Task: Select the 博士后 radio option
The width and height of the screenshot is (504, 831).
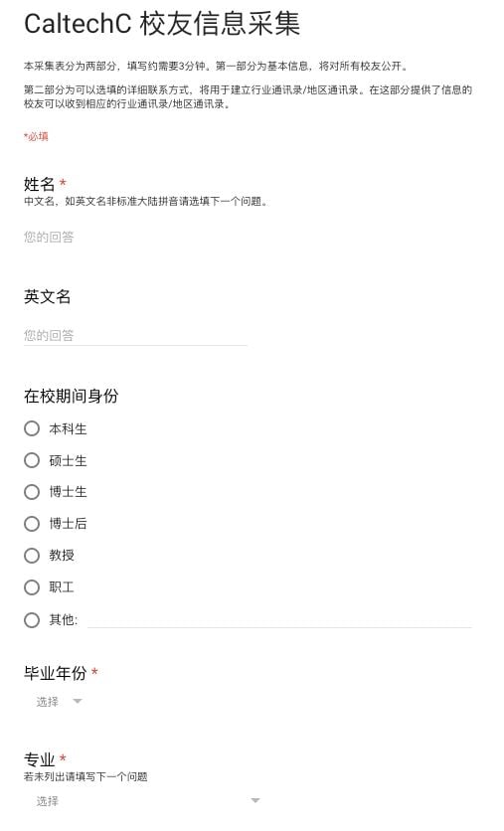Action: pyautogui.click(x=32, y=524)
